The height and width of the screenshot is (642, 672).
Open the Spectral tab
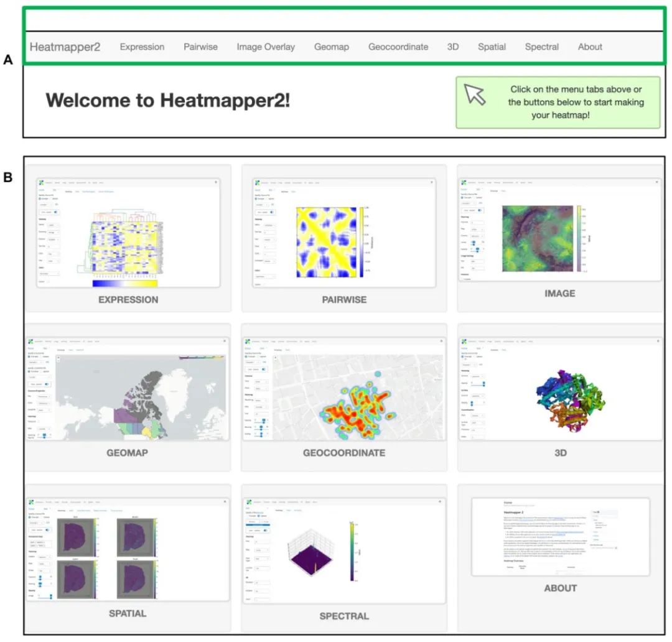[x=541, y=47]
